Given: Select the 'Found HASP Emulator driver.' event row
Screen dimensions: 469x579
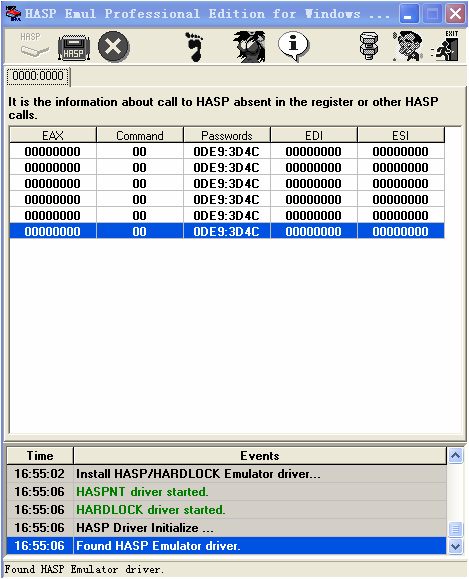Looking at the screenshot, I should pyautogui.click(x=226, y=546).
